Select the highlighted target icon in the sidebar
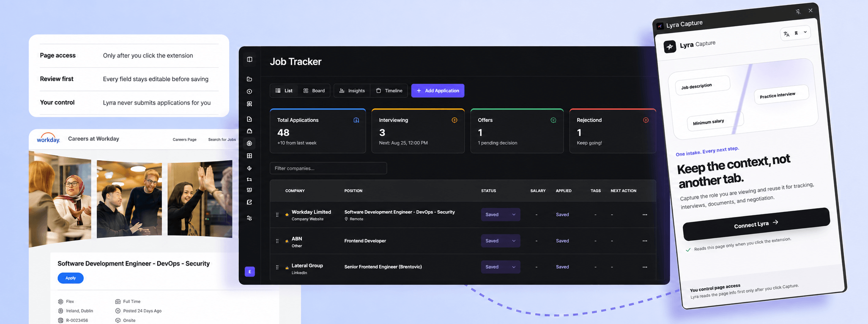This screenshot has height=324, width=868. (249, 143)
